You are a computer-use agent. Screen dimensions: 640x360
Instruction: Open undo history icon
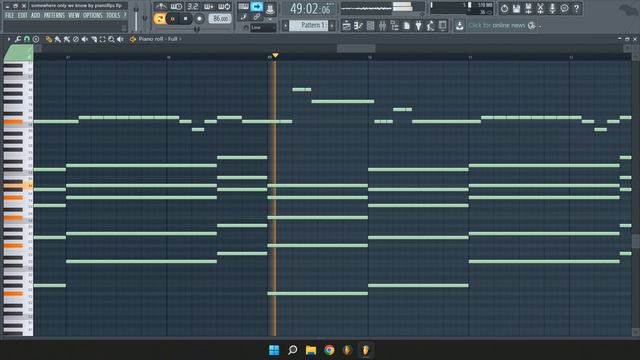coord(504,8)
